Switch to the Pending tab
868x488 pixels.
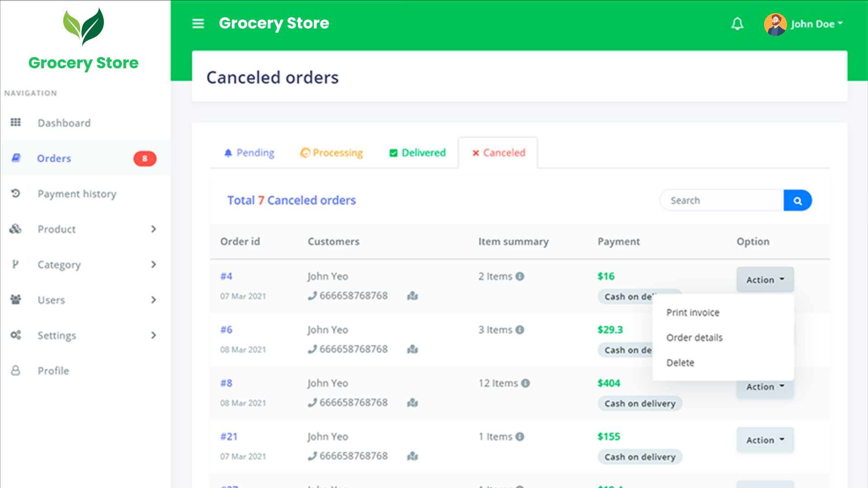(x=249, y=153)
